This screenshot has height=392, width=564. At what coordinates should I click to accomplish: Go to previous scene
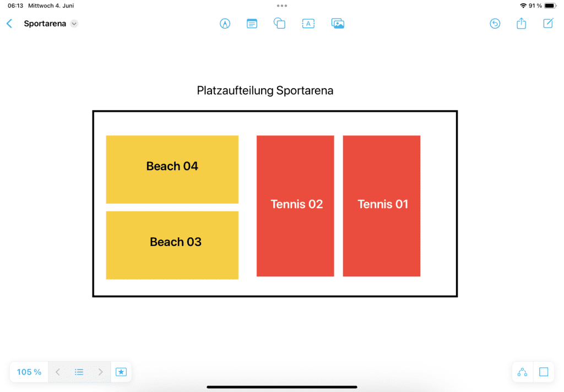point(58,372)
